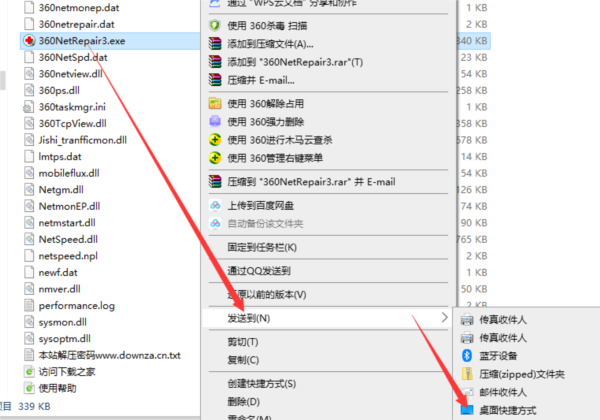Select file name Netgm.dll
Screen dimensions: 600x420
61,189
